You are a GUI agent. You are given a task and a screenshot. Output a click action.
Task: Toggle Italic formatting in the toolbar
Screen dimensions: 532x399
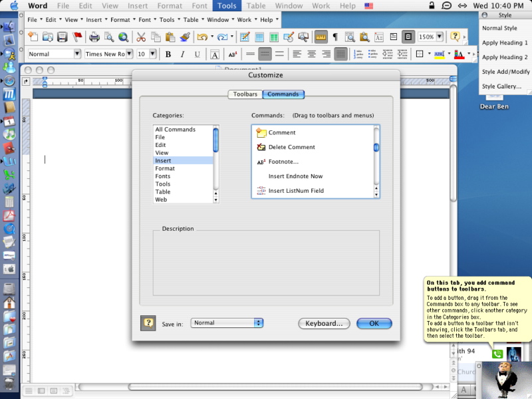coord(183,55)
